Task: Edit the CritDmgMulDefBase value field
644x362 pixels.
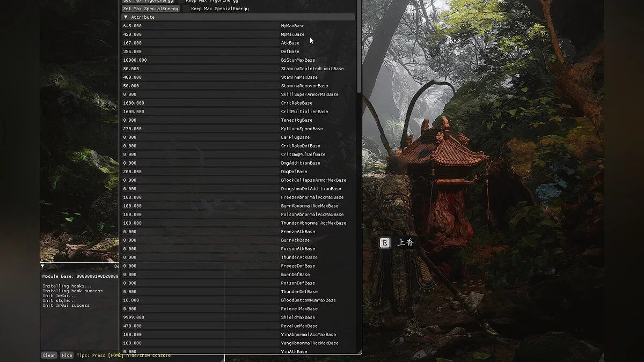Action: [x=200, y=154]
